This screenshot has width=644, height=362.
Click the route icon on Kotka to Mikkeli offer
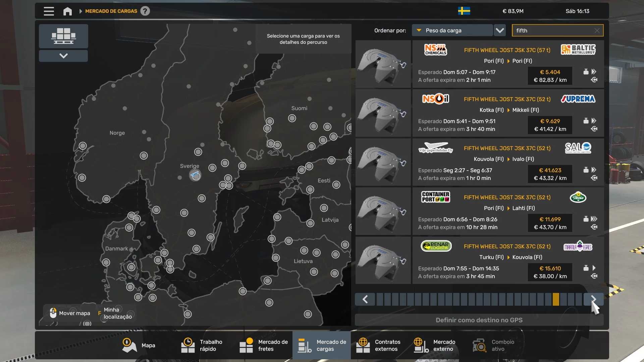click(x=594, y=129)
